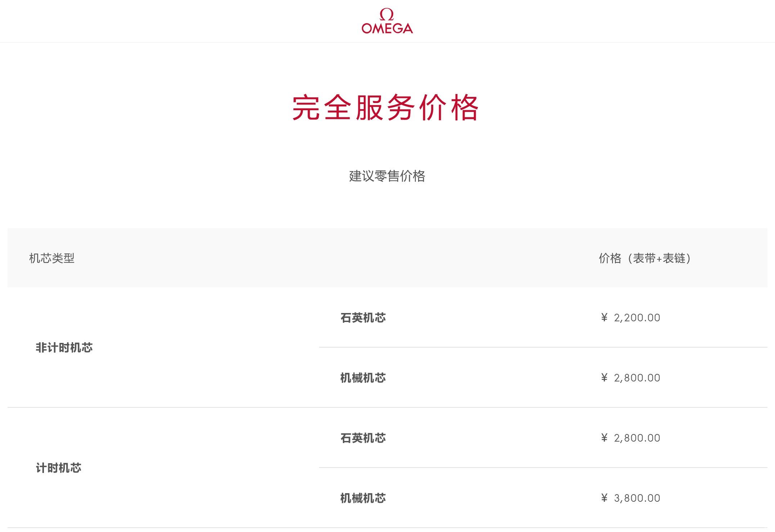This screenshot has width=775, height=532.
Task: Select 机械机芯 under 非计时机芯
Action: [363, 378]
